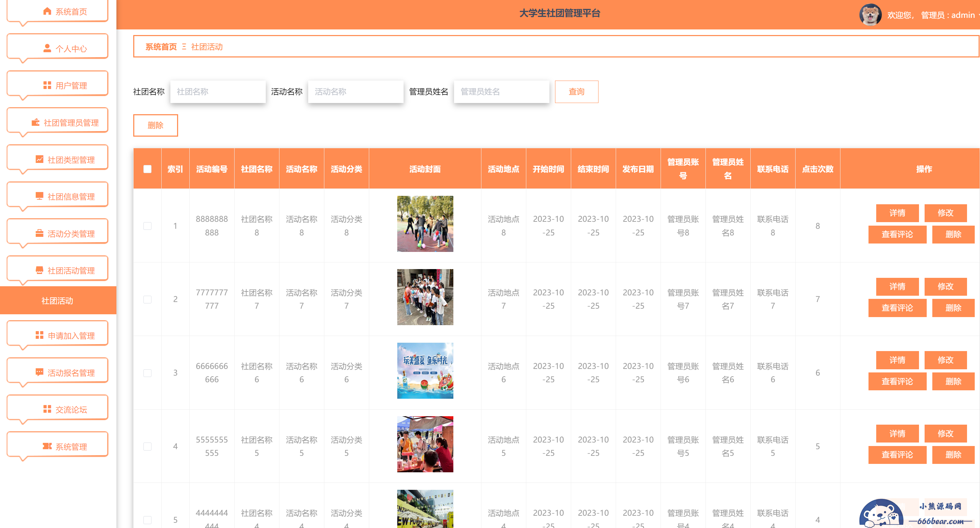Click 修改 for activity 7777777777
The width and height of the screenshot is (980, 528).
coord(945,286)
